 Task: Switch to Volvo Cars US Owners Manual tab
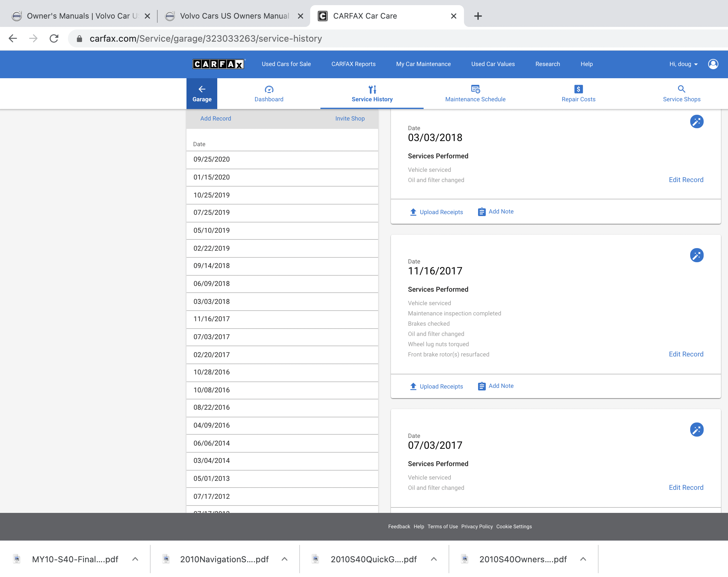point(234,16)
